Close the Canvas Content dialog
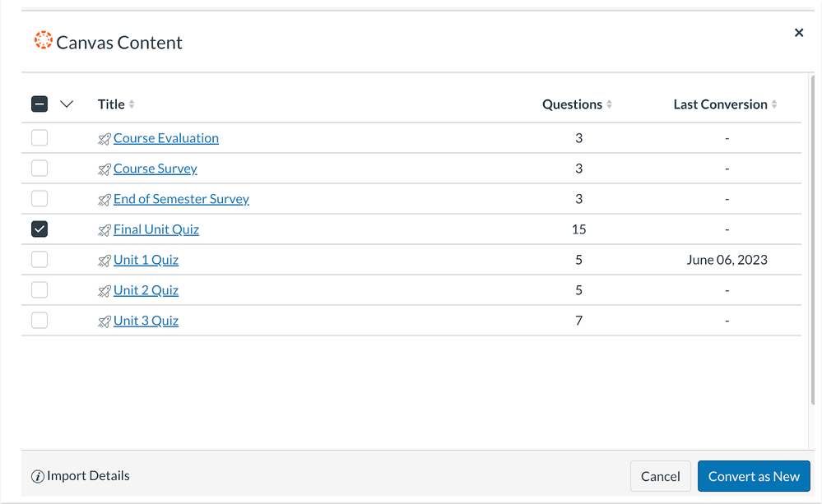 pos(799,33)
